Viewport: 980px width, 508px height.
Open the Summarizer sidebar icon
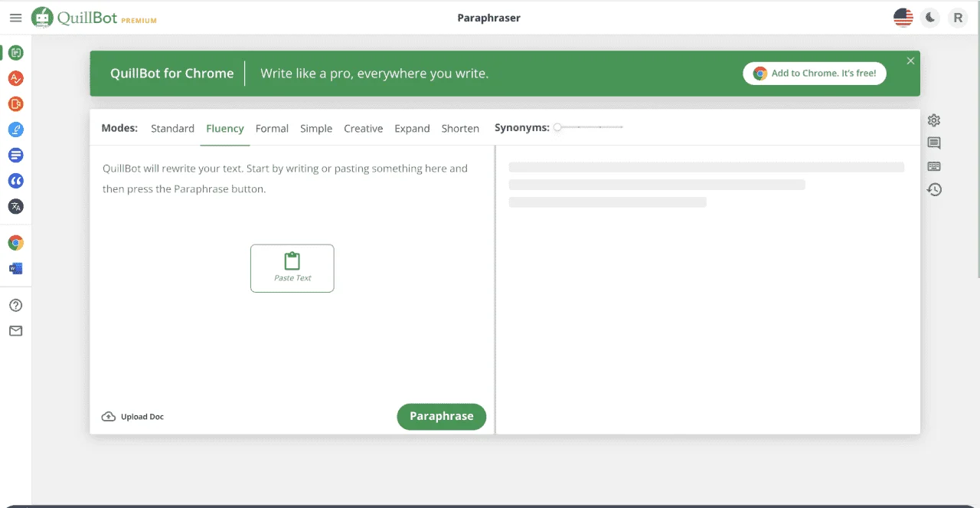pos(15,155)
